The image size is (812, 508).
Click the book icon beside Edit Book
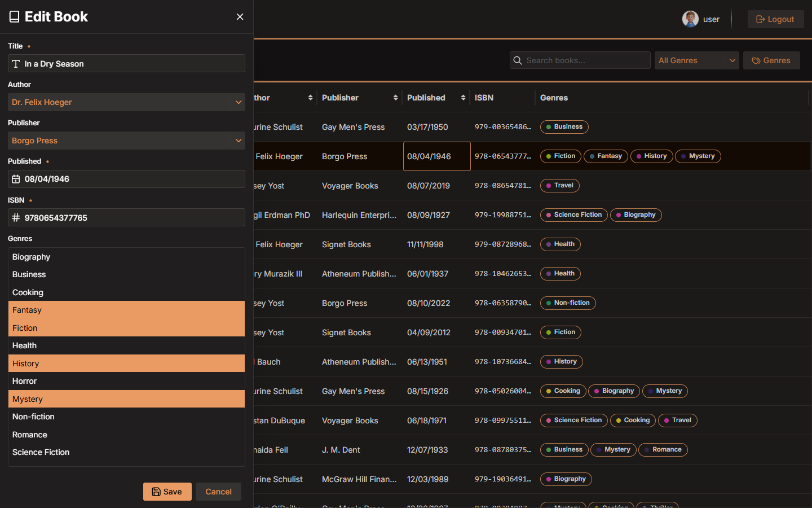15,17
